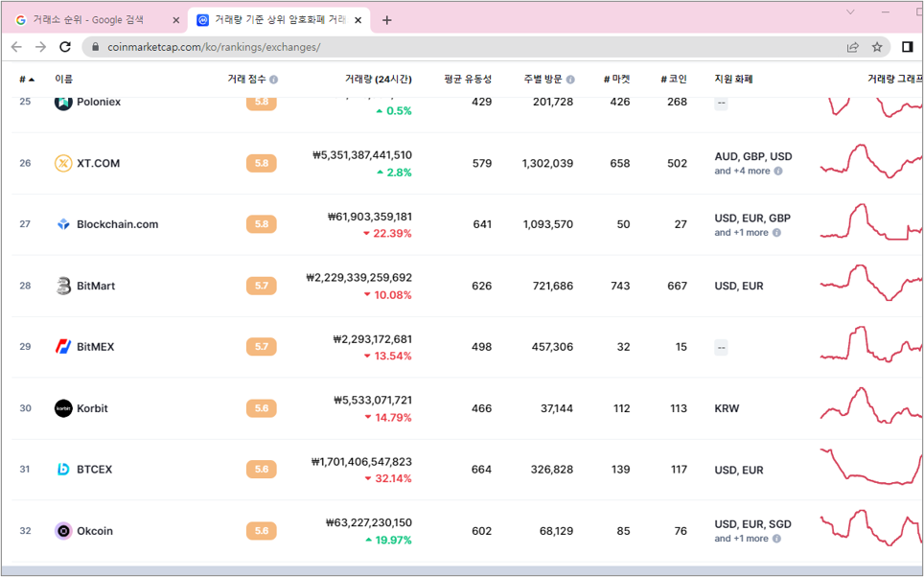The width and height of the screenshot is (924, 577).
Task: Click the Google favicon on first tab
Action: (21, 20)
